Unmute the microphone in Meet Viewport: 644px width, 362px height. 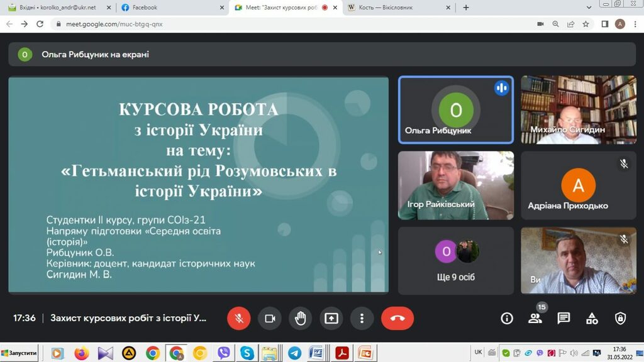pos(239,318)
